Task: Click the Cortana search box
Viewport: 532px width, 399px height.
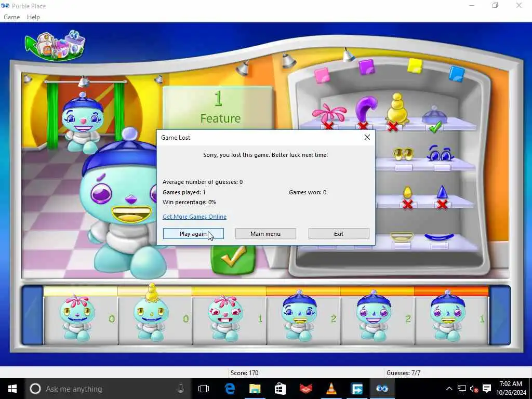Action: [x=107, y=389]
